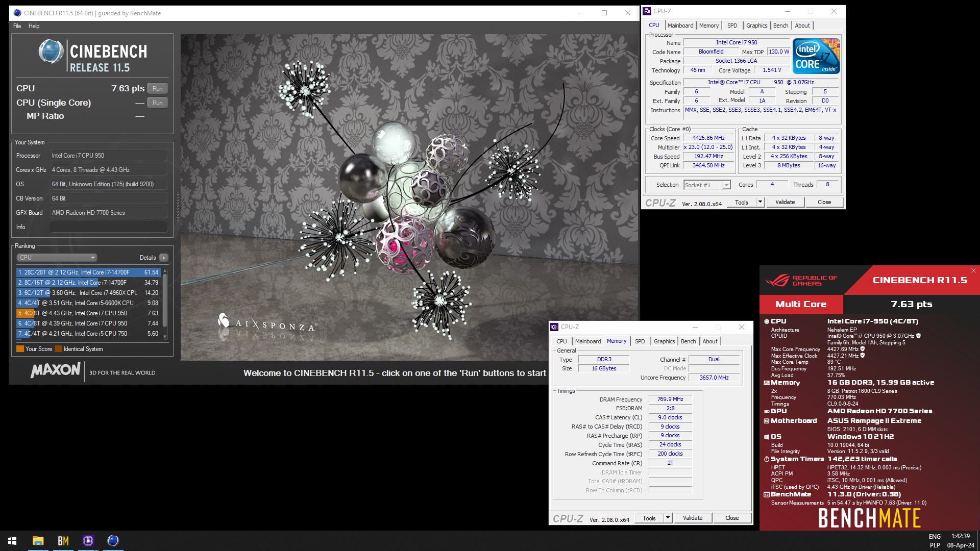
Task: Click Details arrow button in Ranking
Action: tap(163, 258)
